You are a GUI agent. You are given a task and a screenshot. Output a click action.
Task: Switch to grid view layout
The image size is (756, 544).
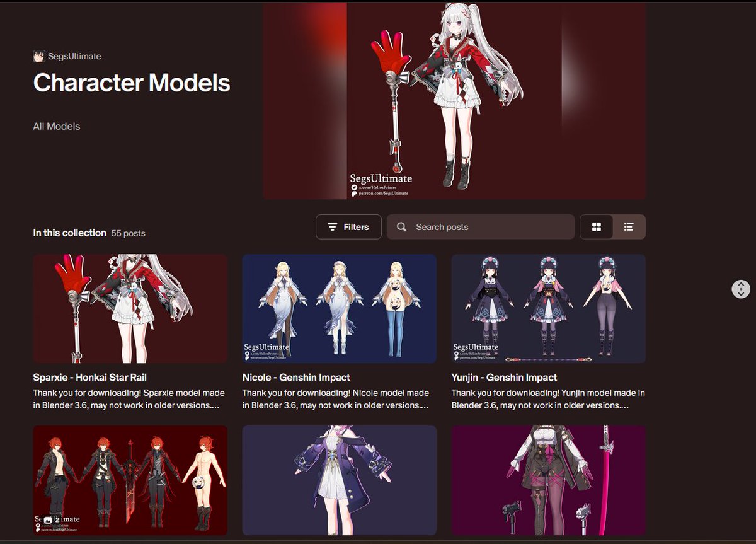[x=597, y=227]
